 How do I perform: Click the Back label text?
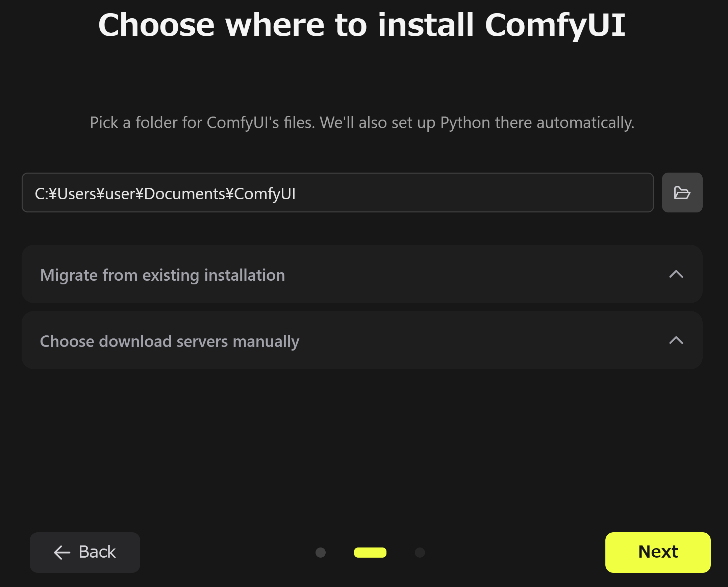pyautogui.click(x=97, y=552)
